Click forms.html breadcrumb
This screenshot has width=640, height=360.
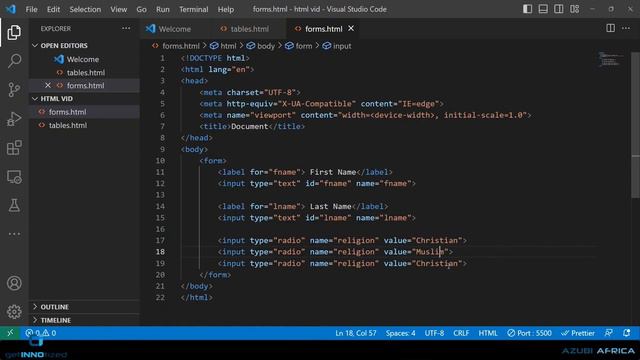coord(180,46)
